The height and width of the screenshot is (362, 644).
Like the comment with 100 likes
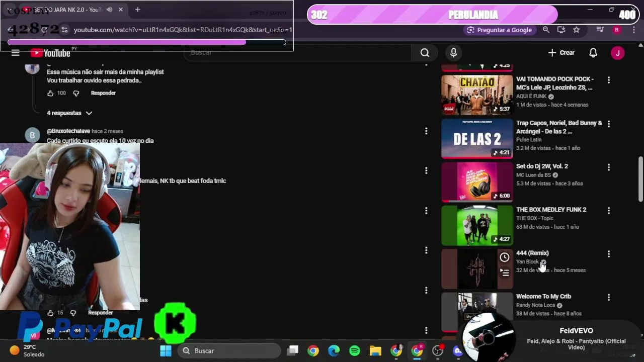click(50, 93)
